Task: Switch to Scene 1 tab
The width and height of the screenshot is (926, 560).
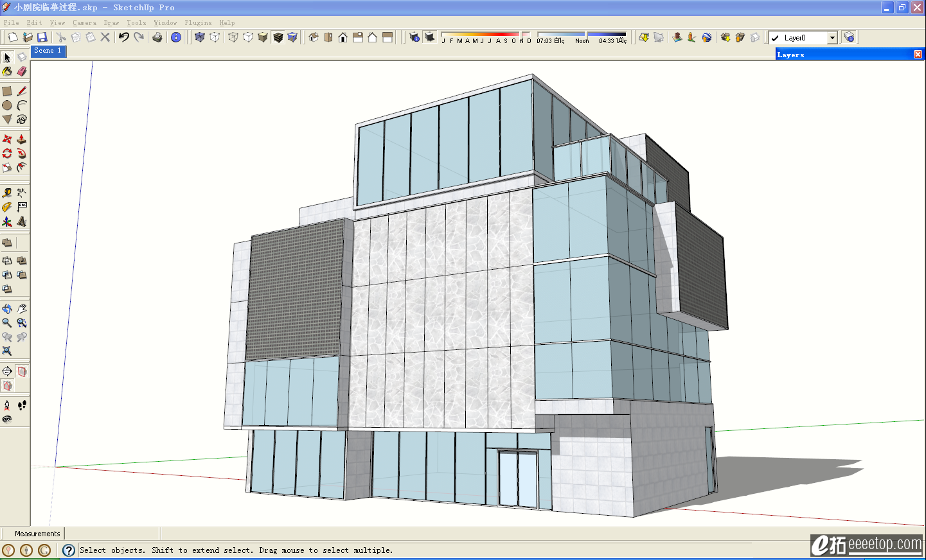Action: [48, 51]
